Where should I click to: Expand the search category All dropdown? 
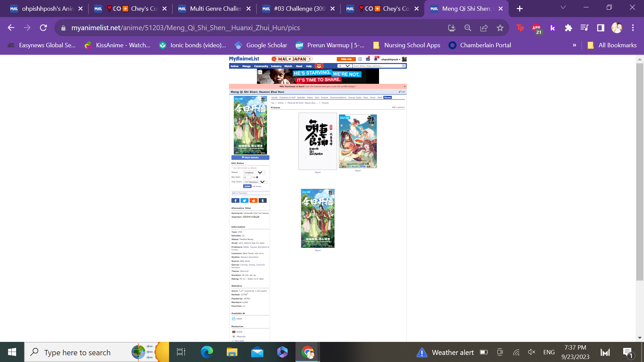click(345, 66)
